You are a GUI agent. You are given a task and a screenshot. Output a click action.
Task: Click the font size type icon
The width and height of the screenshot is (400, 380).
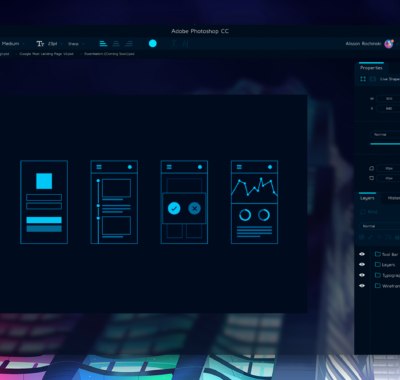point(40,44)
